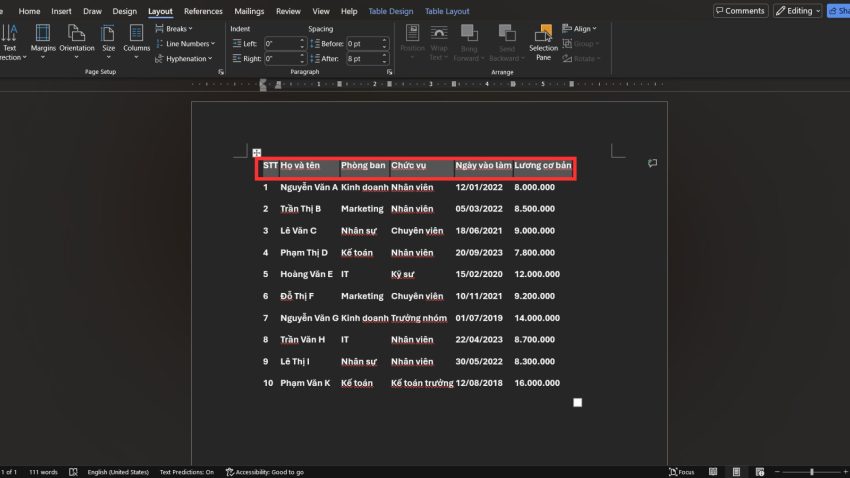Toggle Focus mode in status bar

tap(681, 471)
